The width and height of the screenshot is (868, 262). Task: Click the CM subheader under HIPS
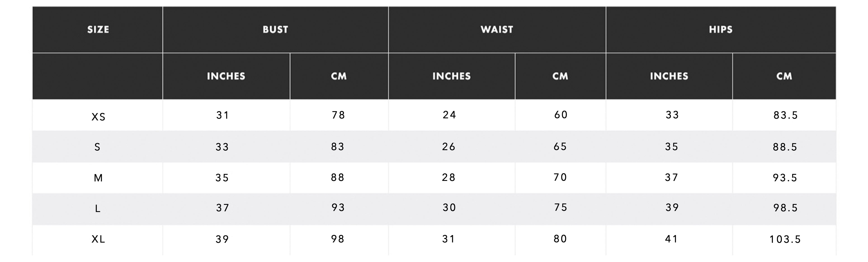[784, 76]
